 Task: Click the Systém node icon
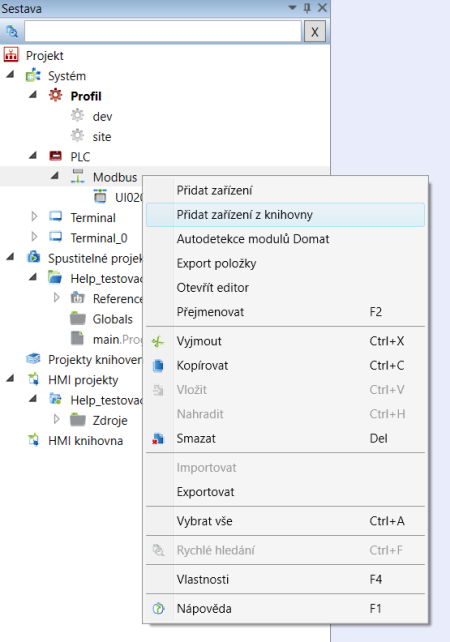pos(33,75)
